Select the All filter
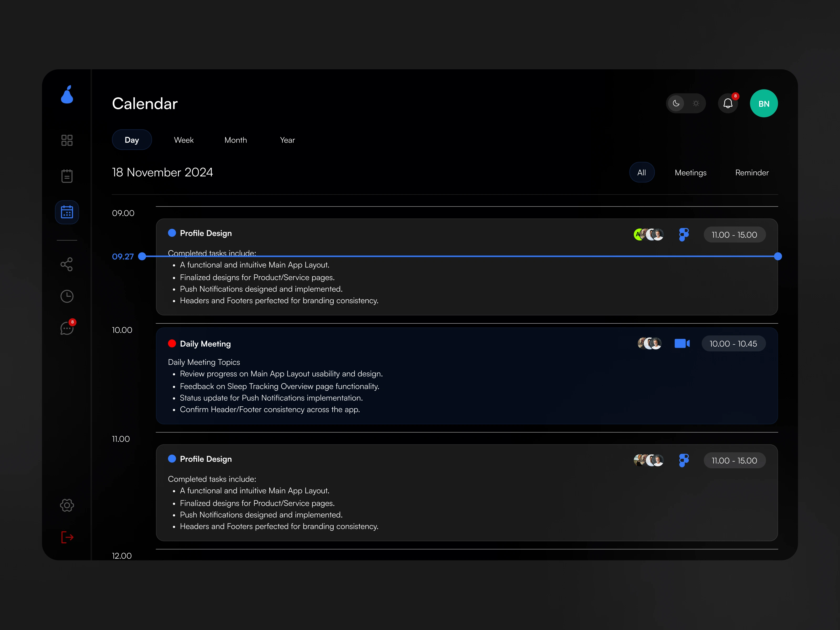 pyautogui.click(x=641, y=172)
